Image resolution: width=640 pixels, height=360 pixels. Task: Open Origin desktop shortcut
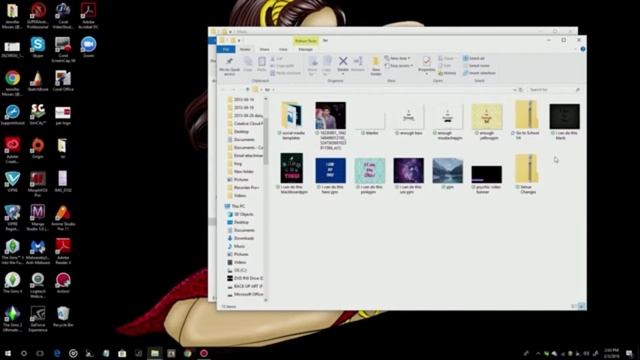(38, 148)
